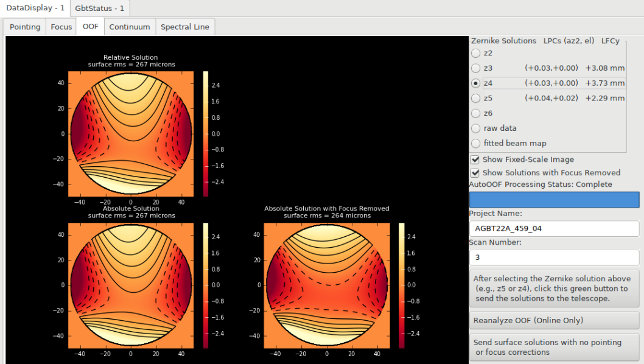Choose the z3 Zernike solution
Viewport: 644px width, 364px height.
coord(475,68)
